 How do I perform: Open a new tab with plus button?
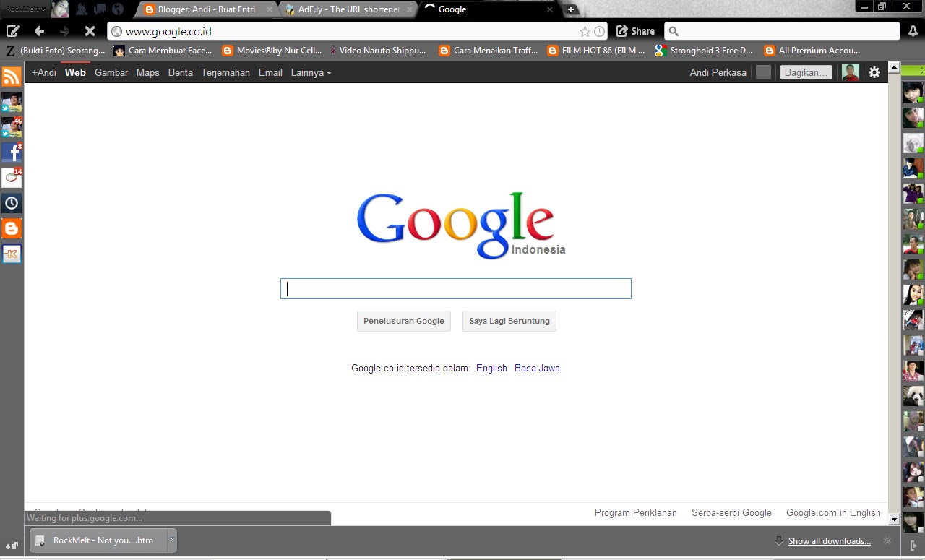coord(571,9)
